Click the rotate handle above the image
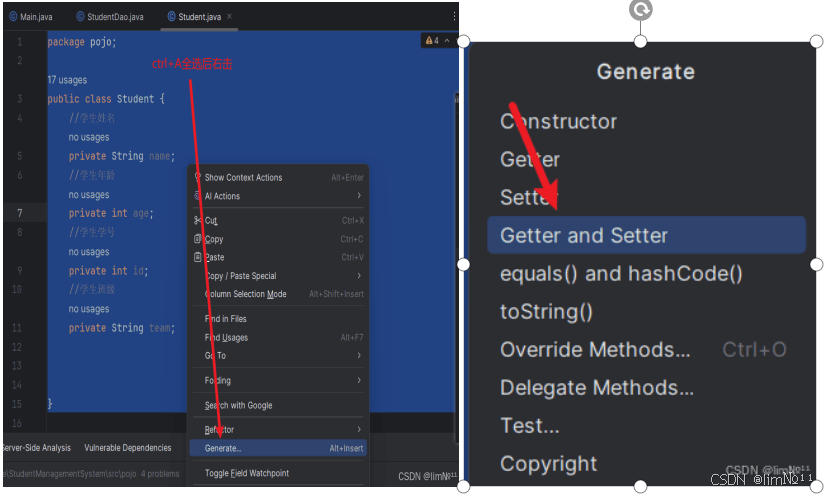Viewport: 824px width, 496px height. click(640, 10)
